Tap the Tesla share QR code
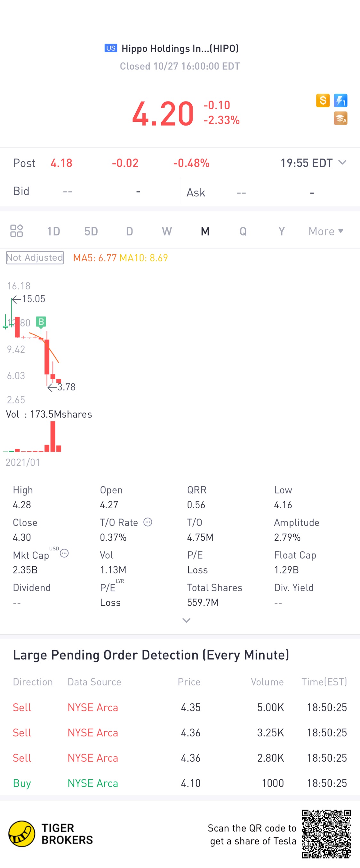The height and width of the screenshot is (868, 360). point(326,834)
